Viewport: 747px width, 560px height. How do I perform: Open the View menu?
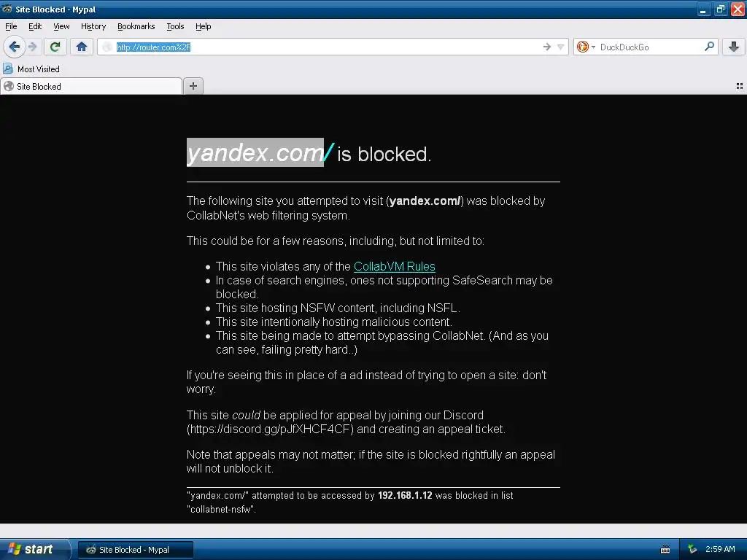coord(61,27)
